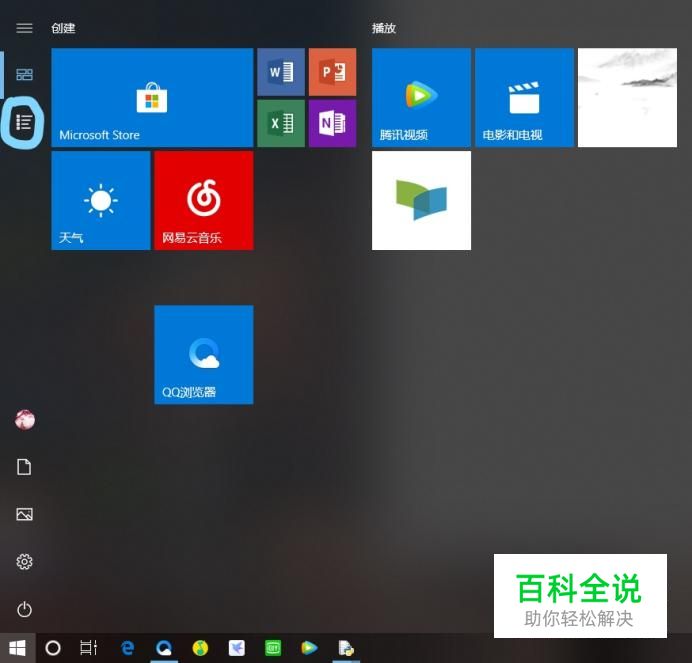Open Settings via the gear icon

[24, 562]
